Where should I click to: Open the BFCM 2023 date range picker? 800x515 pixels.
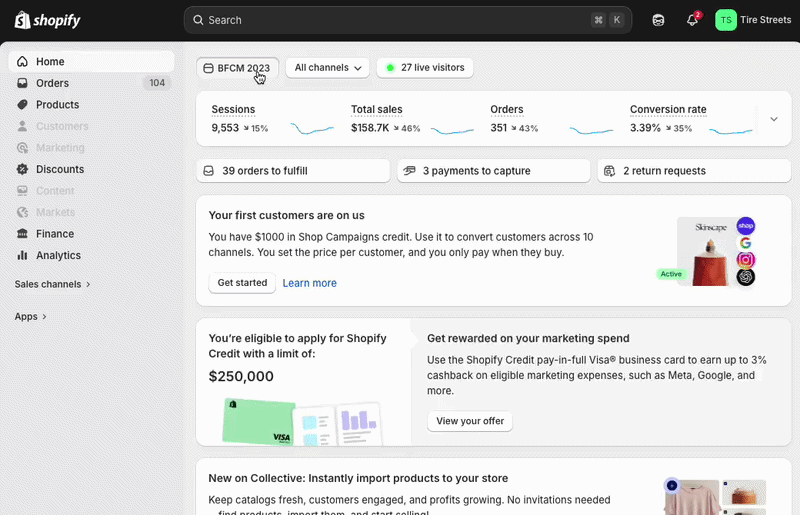point(238,68)
